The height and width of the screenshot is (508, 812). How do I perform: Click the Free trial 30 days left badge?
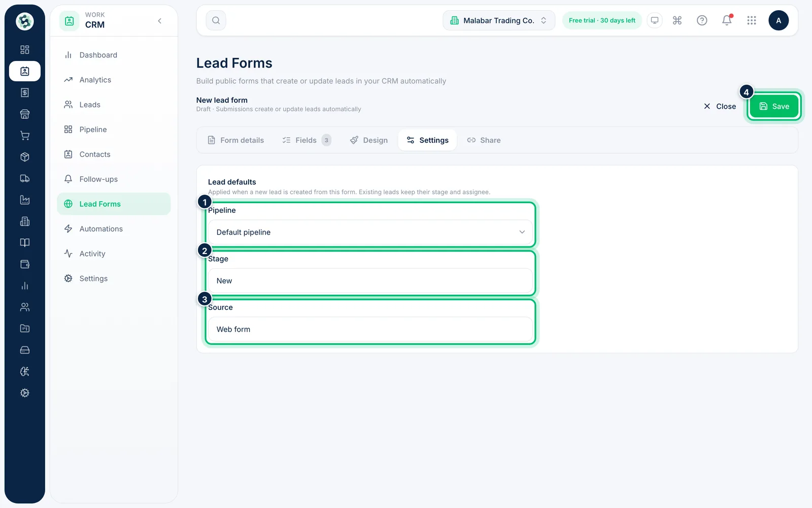click(x=602, y=20)
